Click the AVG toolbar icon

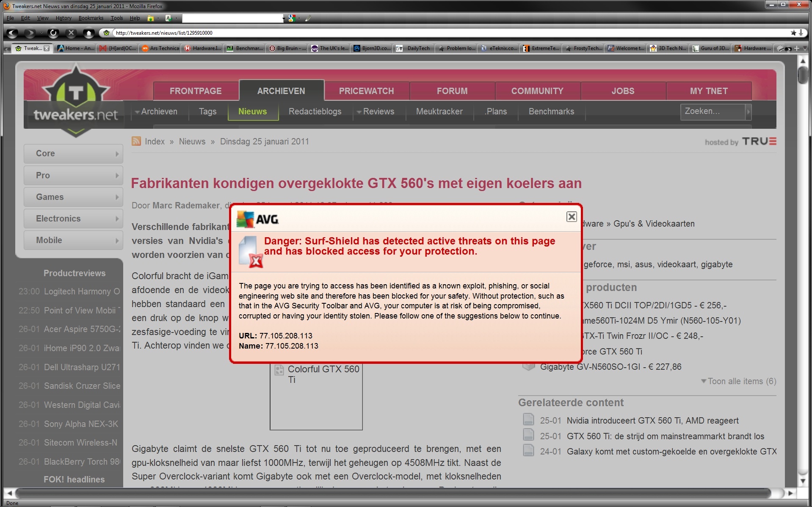pos(168,18)
